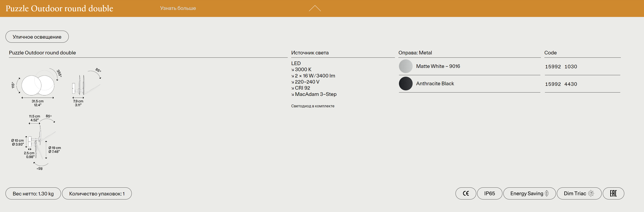Open the Узнать больше link
Screen dimensions: 644x212
(x=178, y=8)
